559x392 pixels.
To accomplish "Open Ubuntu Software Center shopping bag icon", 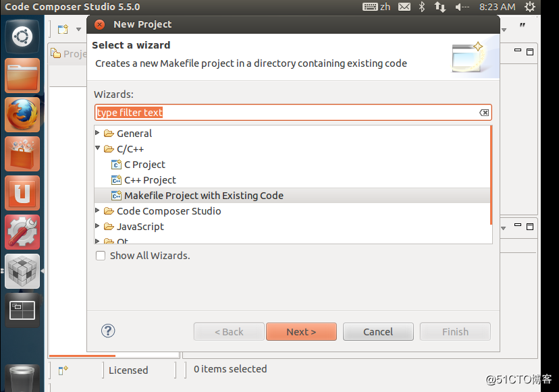I will pos(22,154).
